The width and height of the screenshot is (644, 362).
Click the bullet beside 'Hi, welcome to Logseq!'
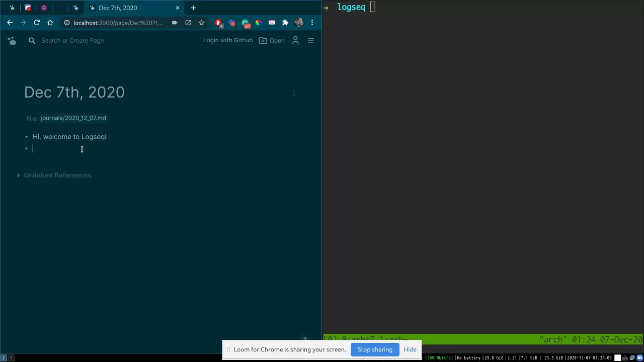point(27,137)
